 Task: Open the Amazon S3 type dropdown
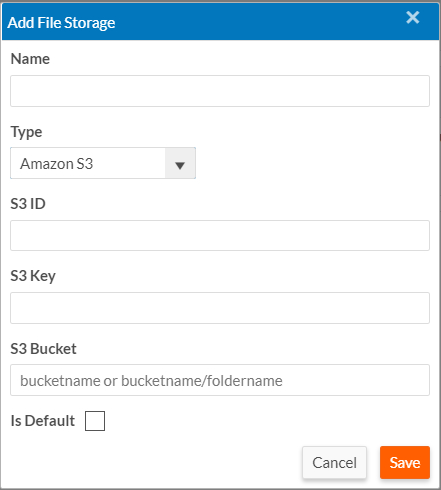(103, 163)
